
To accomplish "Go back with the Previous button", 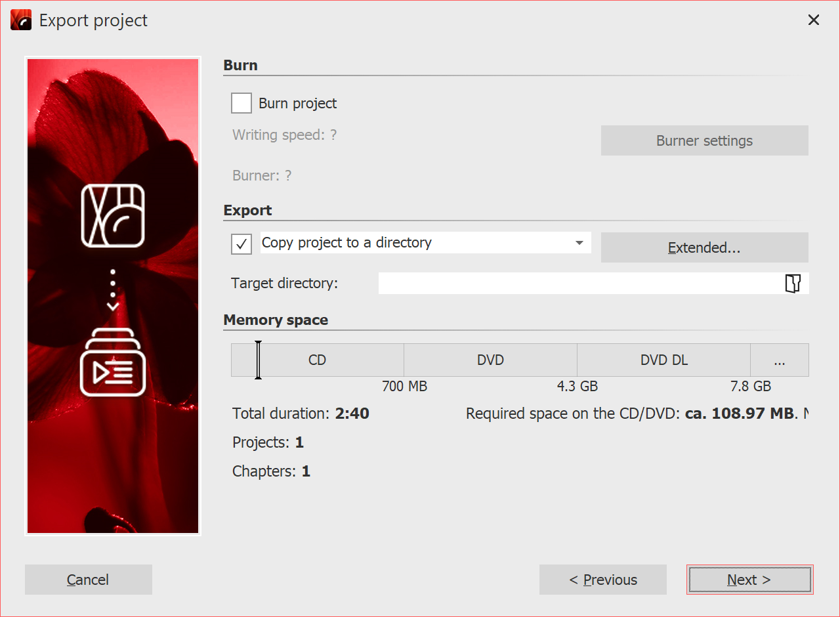I will click(602, 580).
